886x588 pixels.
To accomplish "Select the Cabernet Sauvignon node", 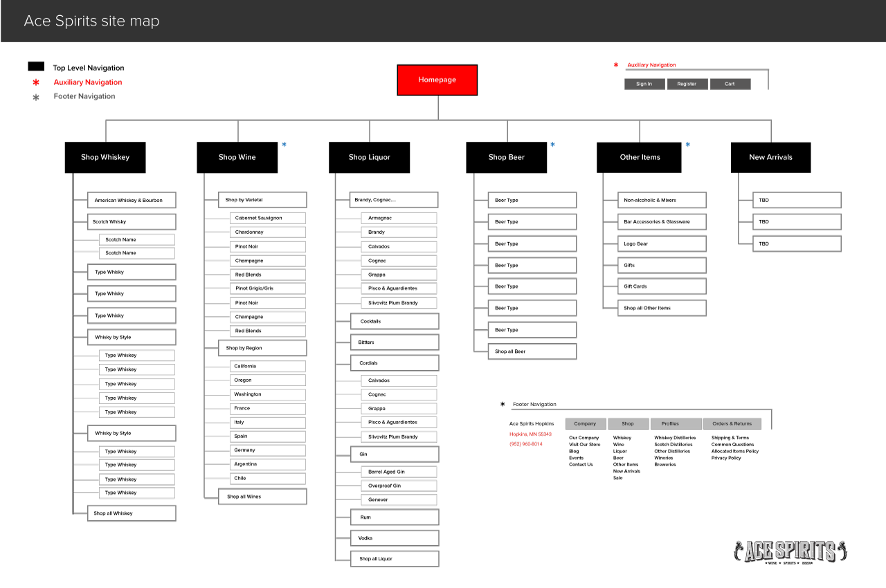I will click(x=268, y=218).
